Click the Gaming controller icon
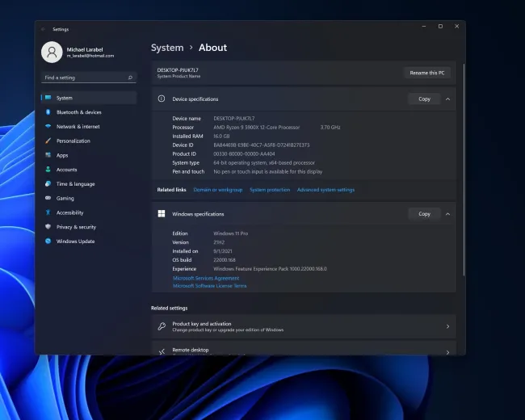The image size is (525, 420). 48,198
